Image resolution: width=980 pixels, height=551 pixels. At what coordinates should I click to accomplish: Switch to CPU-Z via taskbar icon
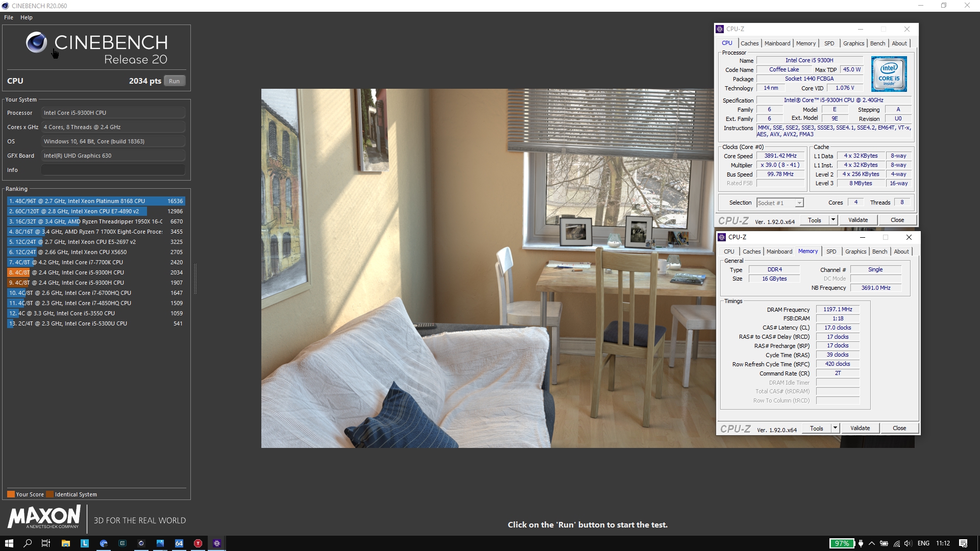tap(217, 543)
